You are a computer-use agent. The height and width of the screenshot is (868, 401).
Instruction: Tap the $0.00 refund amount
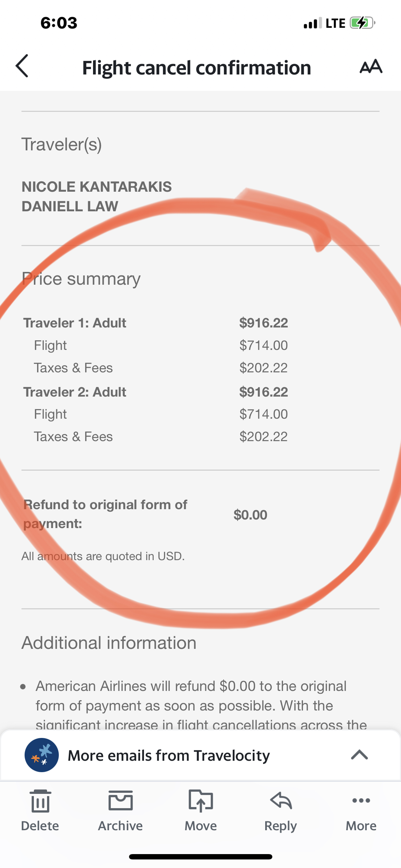(250, 515)
